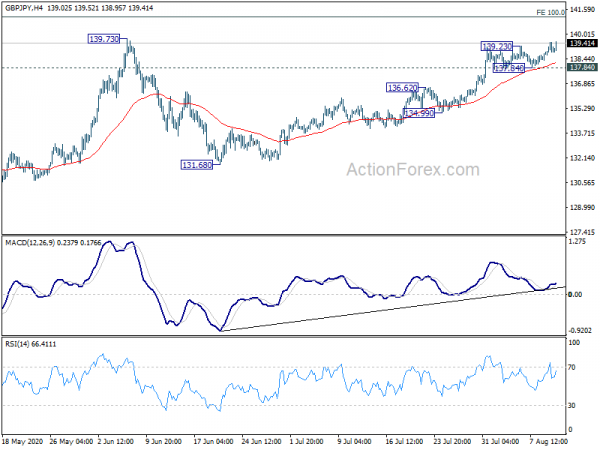Viewport: 600px width, 450px height.
Task: Click the 139.730 peak price label
Action: [104, 39]
